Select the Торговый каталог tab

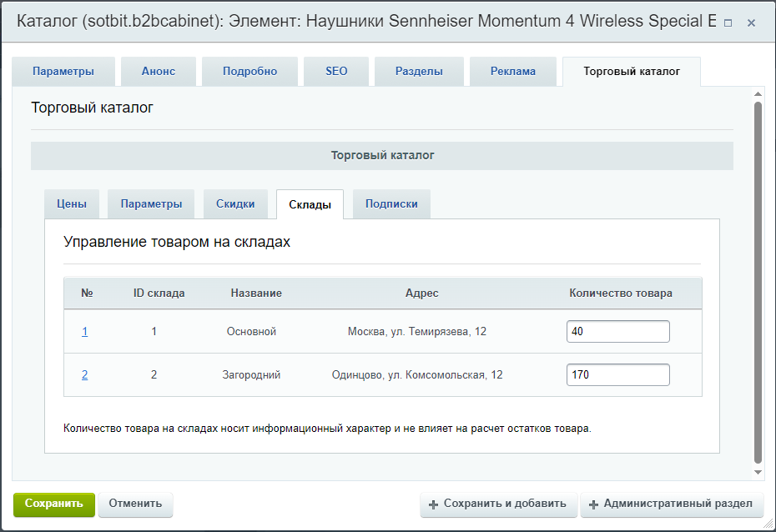(632, 71)
